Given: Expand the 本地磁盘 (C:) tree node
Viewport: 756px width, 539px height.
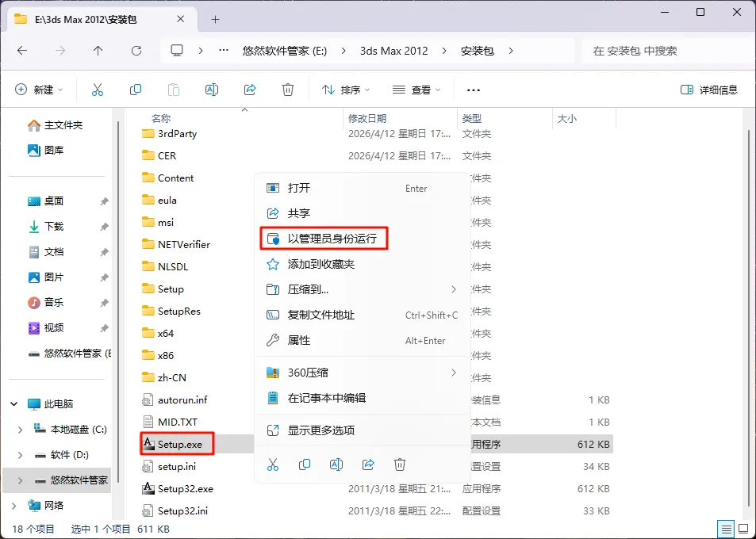Looking at the screenshot, I should pos(20,429).
